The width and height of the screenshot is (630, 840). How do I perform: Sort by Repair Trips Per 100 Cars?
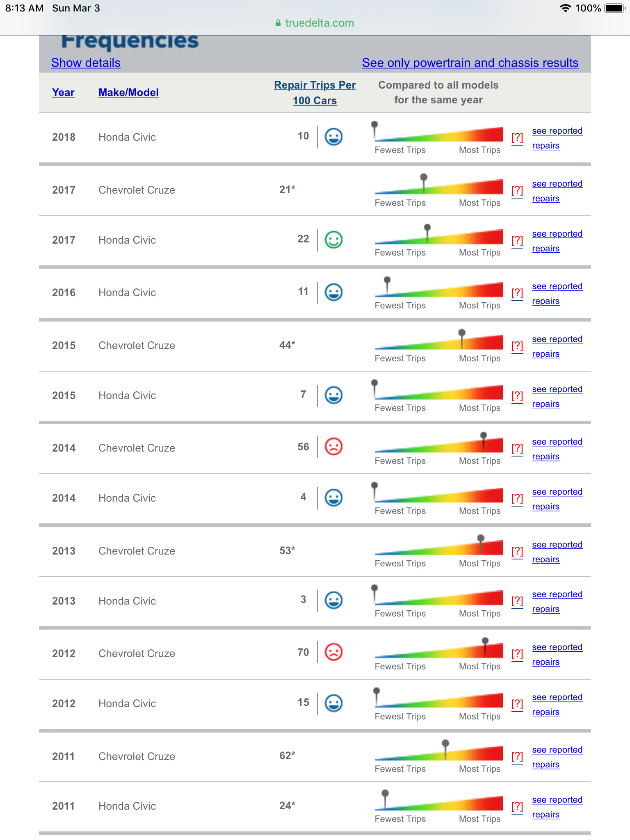(315, 93)
